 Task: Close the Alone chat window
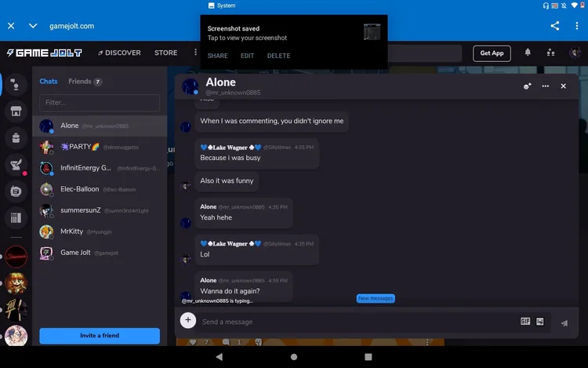[x=563, y=86]
